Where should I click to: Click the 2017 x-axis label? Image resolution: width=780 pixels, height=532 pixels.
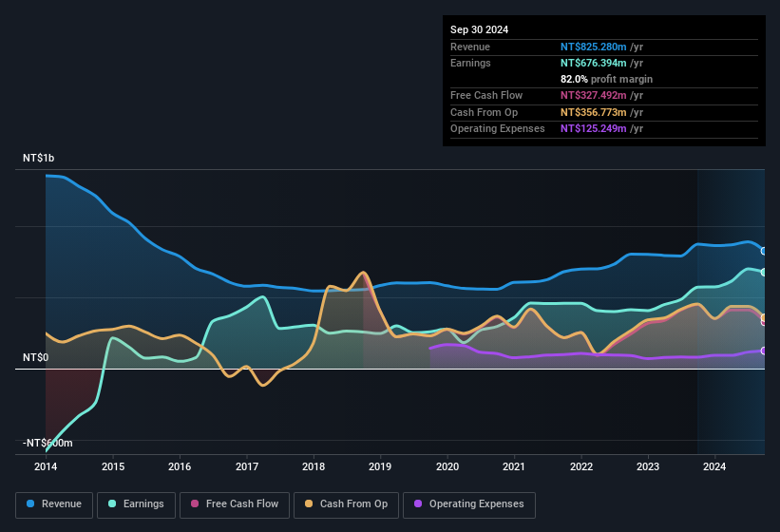(247, 466)
